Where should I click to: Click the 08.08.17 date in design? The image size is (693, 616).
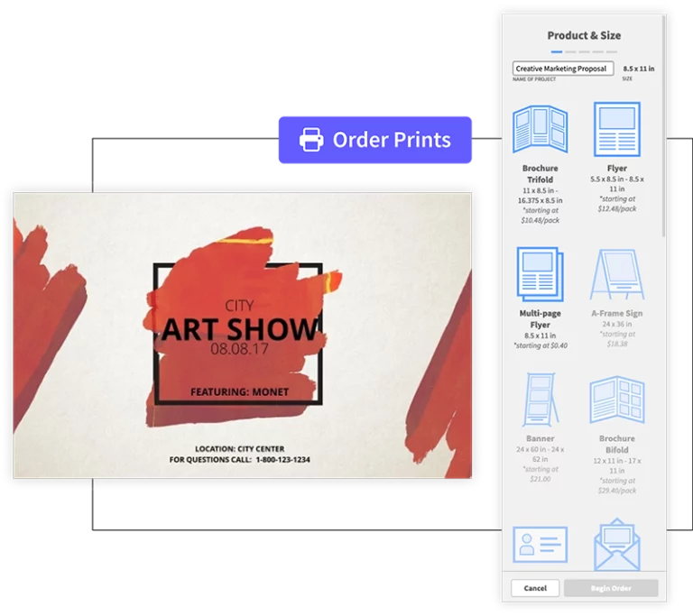(x=239, y=349)
